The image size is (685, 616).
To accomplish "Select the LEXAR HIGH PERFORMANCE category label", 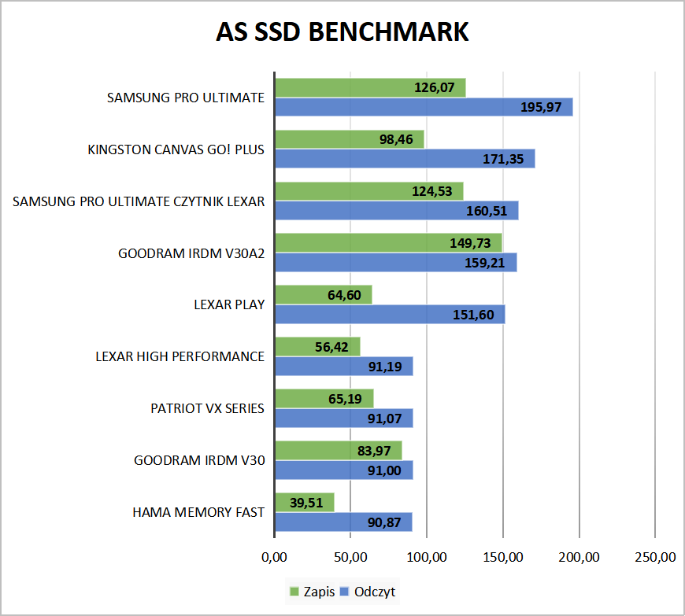I will coord(180,356).
